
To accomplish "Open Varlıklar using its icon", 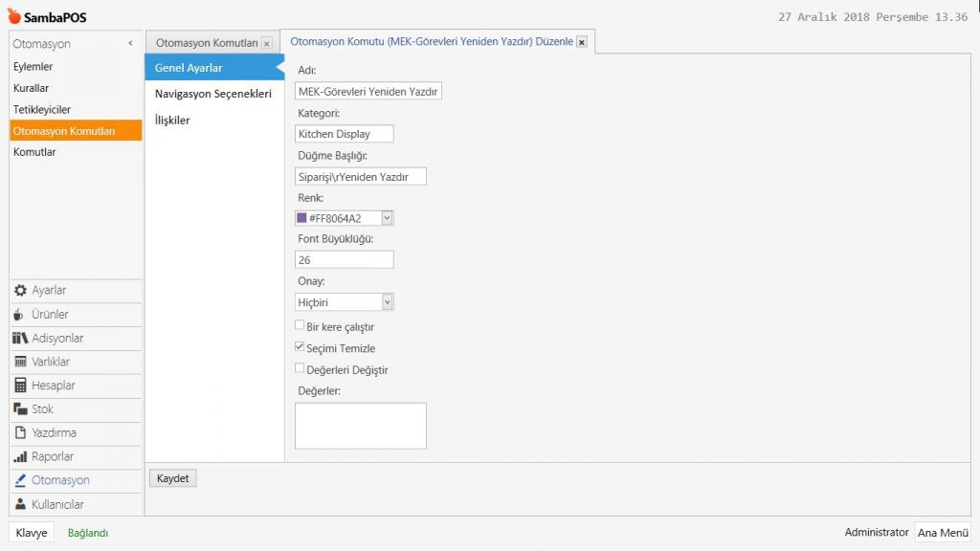I will coord(20,363).
